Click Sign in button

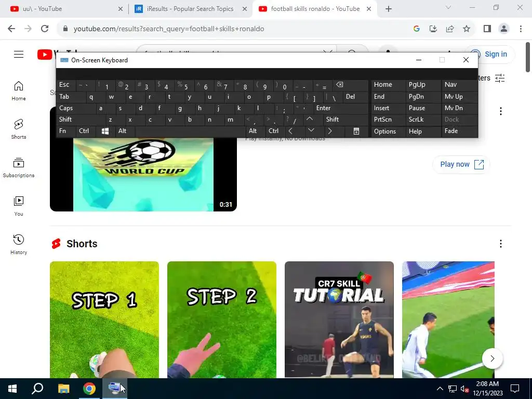pyautogui.click(x=489, y=54)
